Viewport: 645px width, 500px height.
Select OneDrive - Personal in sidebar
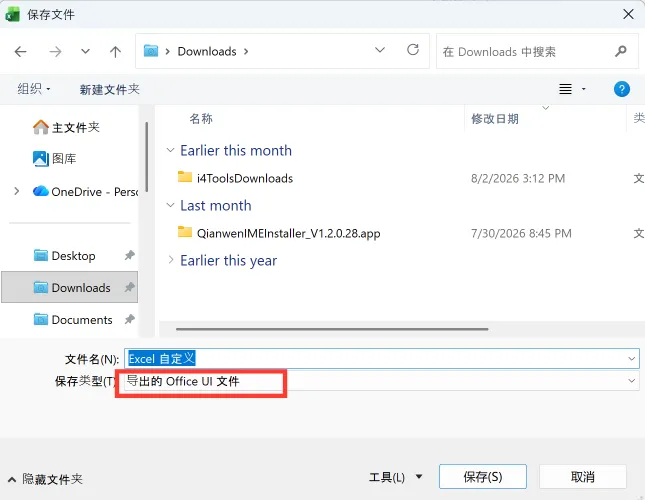[86, 192]
